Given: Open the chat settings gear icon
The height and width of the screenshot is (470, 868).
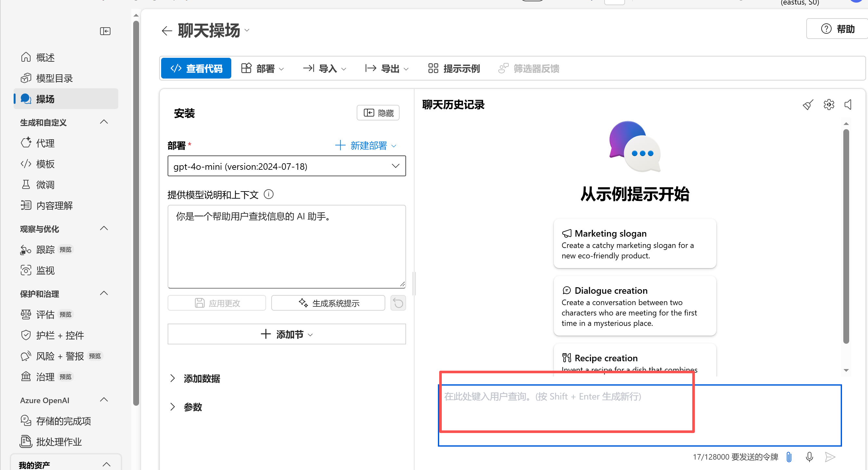Looking at the screenshot, I should pyautogui.click(x=829, y=105).
